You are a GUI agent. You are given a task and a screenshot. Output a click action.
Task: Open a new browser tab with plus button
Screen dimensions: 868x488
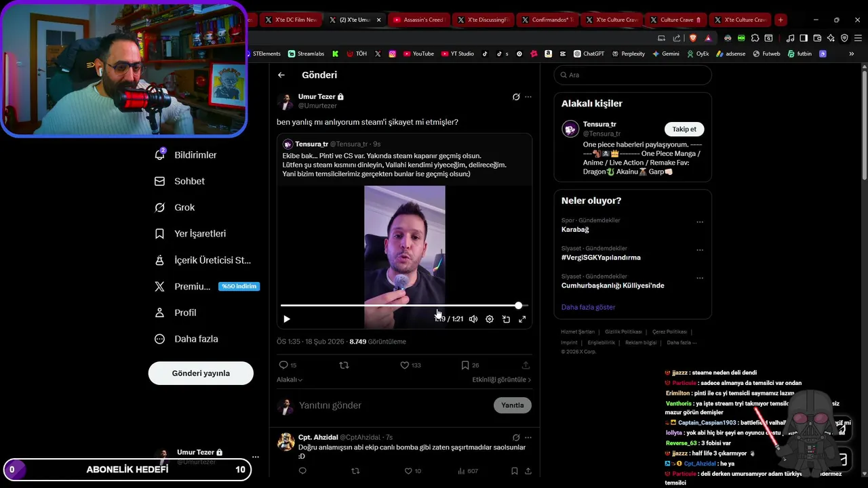[x=781, y=20]
